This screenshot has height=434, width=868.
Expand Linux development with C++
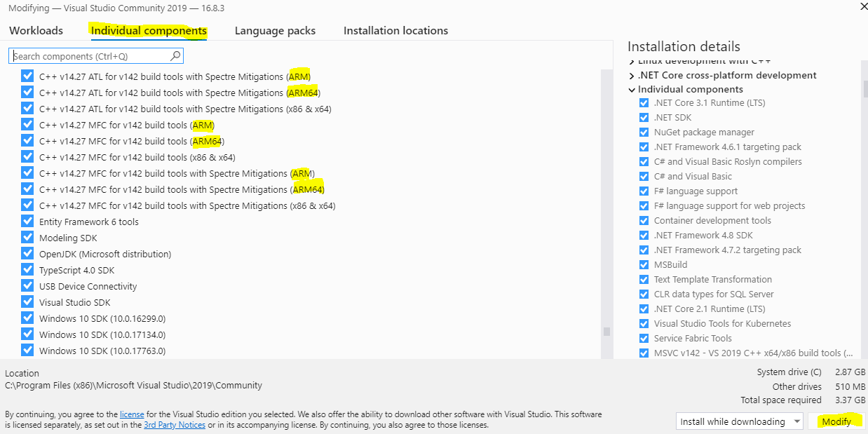(x=633, y=61)
